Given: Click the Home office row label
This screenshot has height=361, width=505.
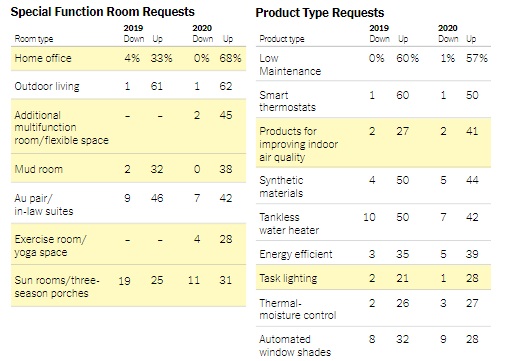Looking at the screenshot, I should coord(43,58).
